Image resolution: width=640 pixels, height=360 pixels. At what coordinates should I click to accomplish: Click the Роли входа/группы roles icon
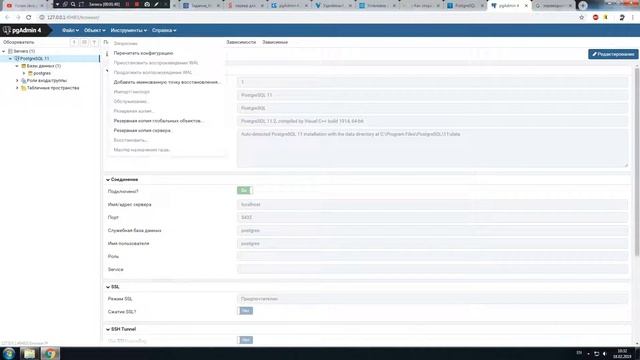[x=24, y=80]
